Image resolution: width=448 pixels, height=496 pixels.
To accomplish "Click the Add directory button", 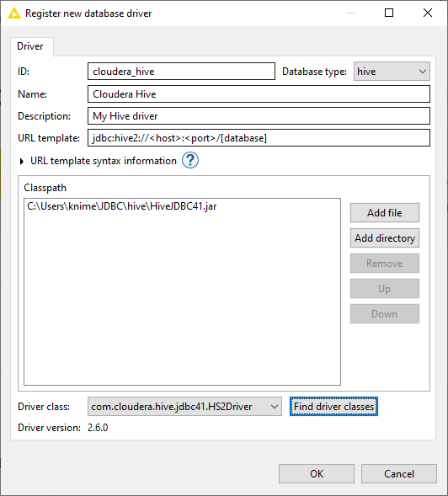I will coord(385,237).
